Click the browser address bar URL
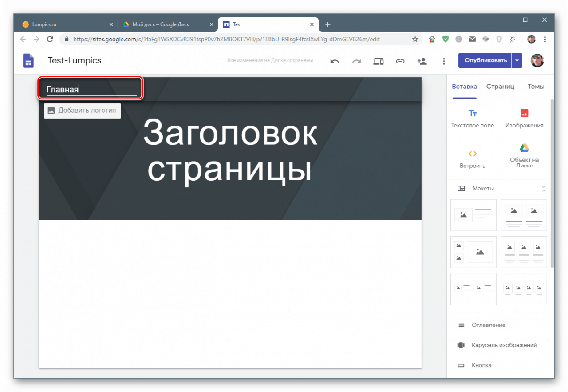The width and height of the screenshot is (568, 392). click(226, 39)
